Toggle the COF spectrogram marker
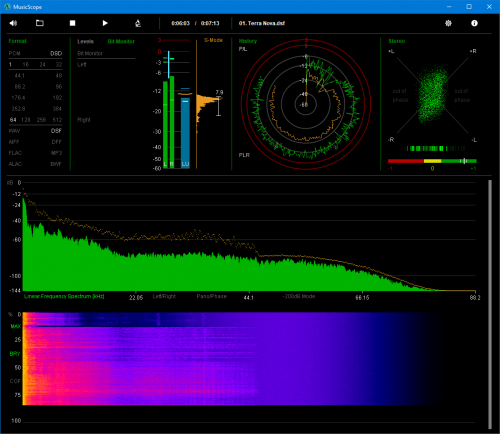The width and height of the screenshot is (500, 434). click(x=15, y=381)
